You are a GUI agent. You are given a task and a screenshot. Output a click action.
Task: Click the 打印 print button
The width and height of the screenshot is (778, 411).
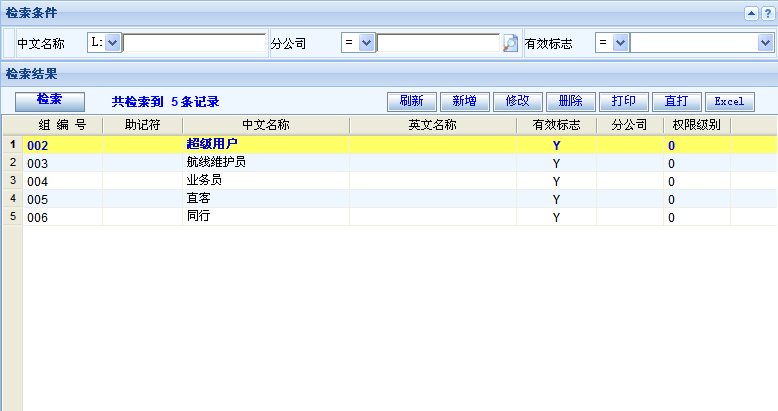pos(623,101)
